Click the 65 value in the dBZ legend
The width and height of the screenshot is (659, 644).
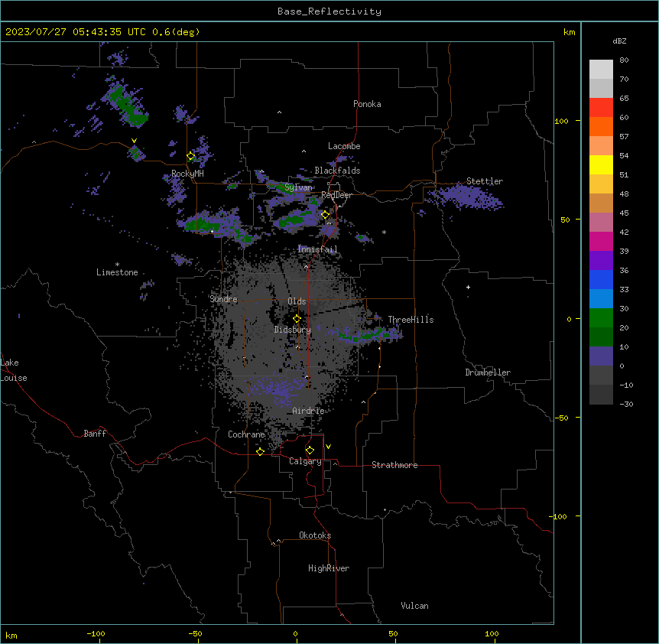(624, 99)
